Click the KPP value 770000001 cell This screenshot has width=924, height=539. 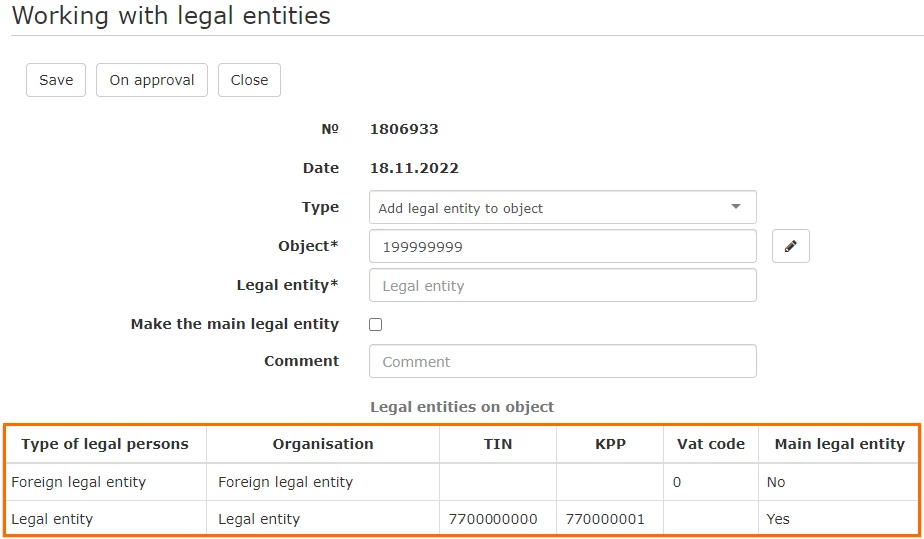[x=605, y=519]
